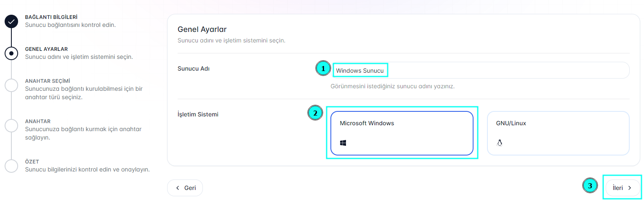Open the ANAHTAR SEÇİMİ step label
644x203 pixels.
tap(47, 81)
